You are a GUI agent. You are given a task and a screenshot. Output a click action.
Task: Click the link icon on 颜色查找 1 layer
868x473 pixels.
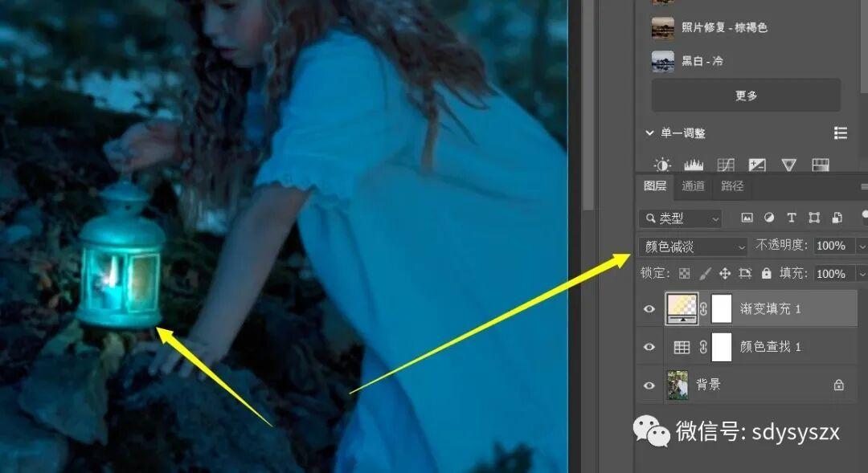pyautogui.click(x=703, y=347)
